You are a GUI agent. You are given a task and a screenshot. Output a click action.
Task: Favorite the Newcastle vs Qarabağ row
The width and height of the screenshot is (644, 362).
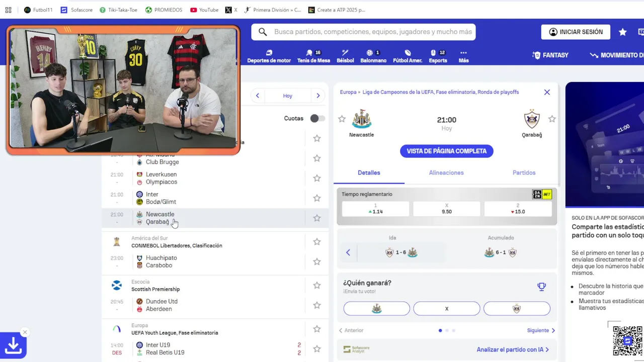317,218
